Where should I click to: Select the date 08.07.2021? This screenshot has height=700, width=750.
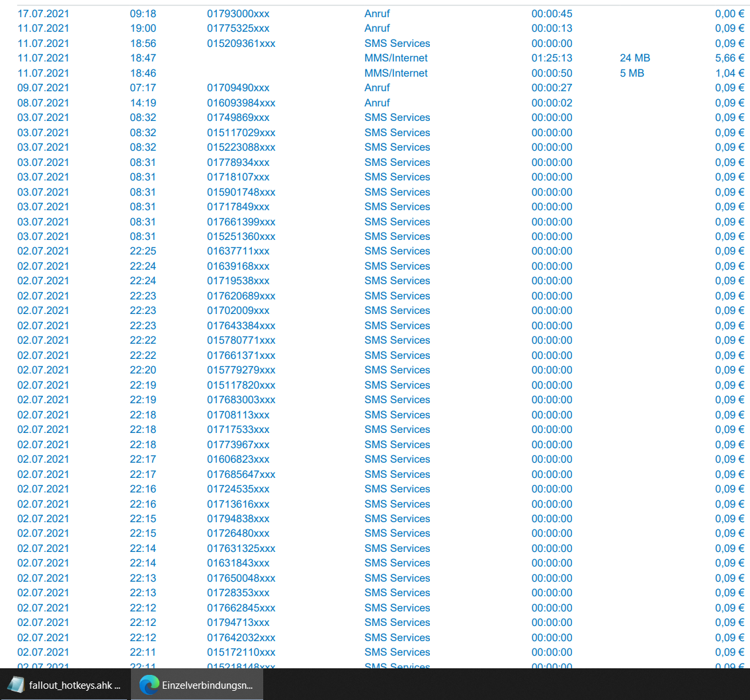click(x=43, y=103)
